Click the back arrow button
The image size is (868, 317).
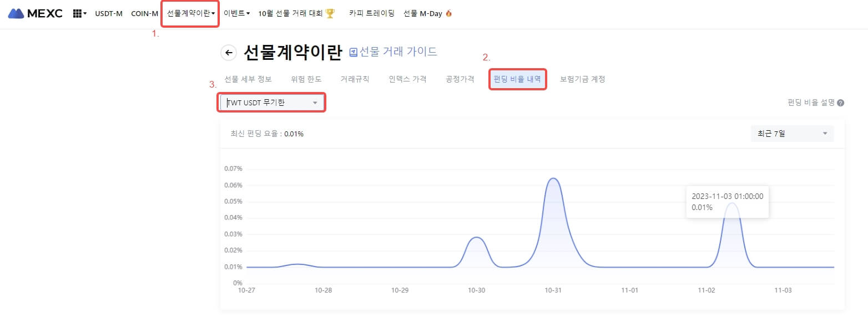229,53
